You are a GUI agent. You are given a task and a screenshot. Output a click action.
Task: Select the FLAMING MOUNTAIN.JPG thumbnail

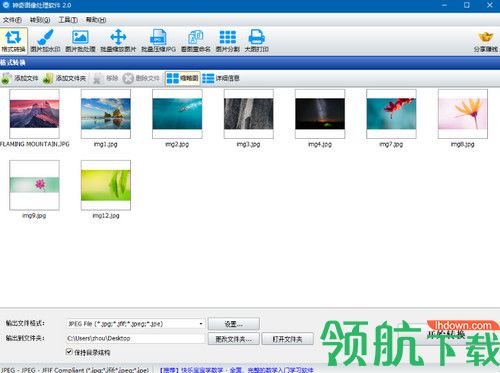(x=34, y=114)
